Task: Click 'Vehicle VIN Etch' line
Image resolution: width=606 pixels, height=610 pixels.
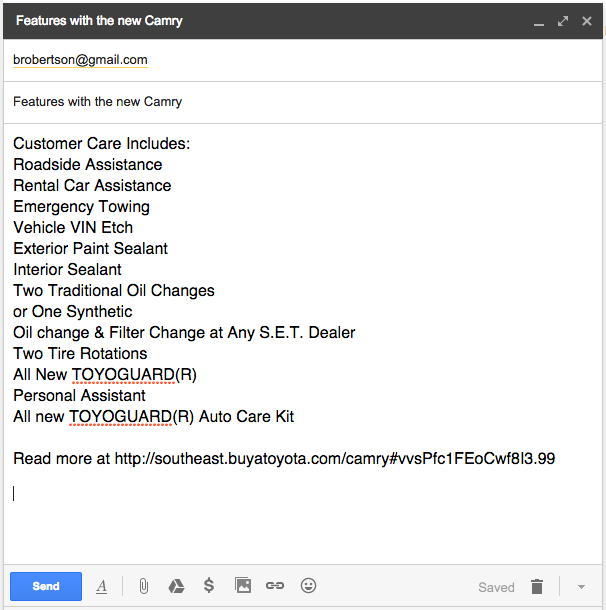Action: 73,228
